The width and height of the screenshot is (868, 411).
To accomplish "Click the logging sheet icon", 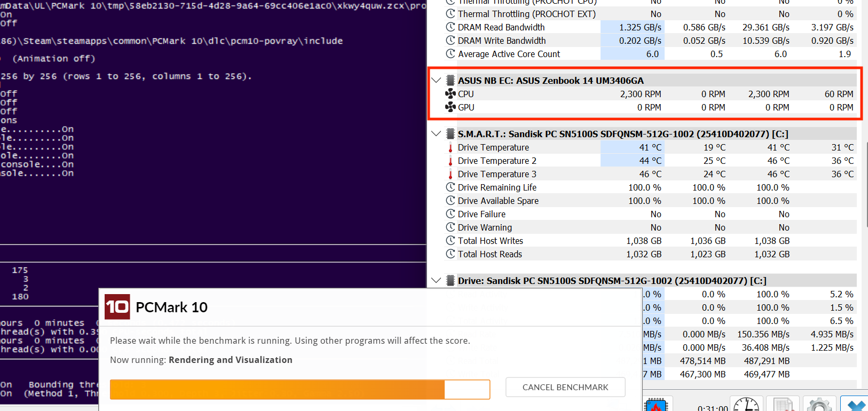I will click(x=783, y=405).
